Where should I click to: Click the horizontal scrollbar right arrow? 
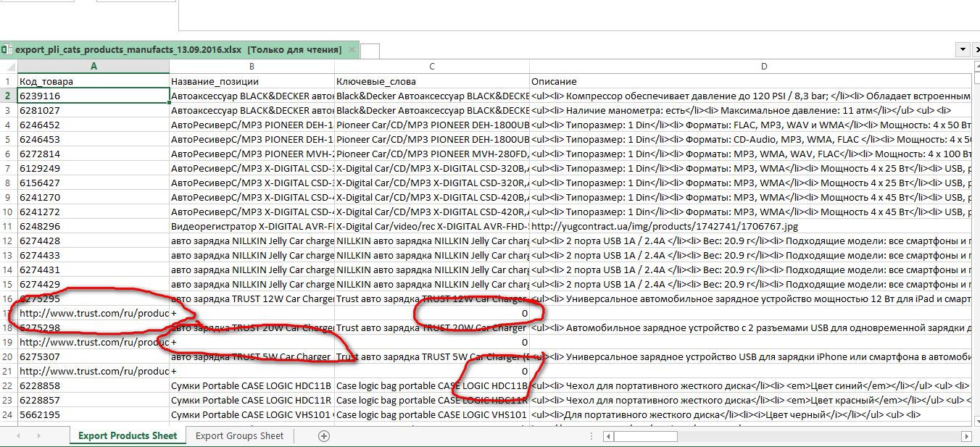[x=966, y=436]
